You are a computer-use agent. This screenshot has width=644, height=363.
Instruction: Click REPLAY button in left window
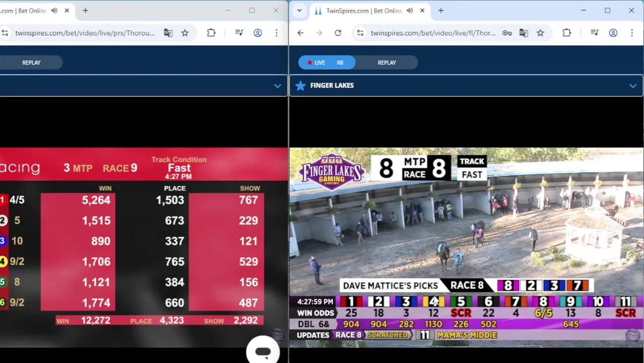(x=31, y=63)
